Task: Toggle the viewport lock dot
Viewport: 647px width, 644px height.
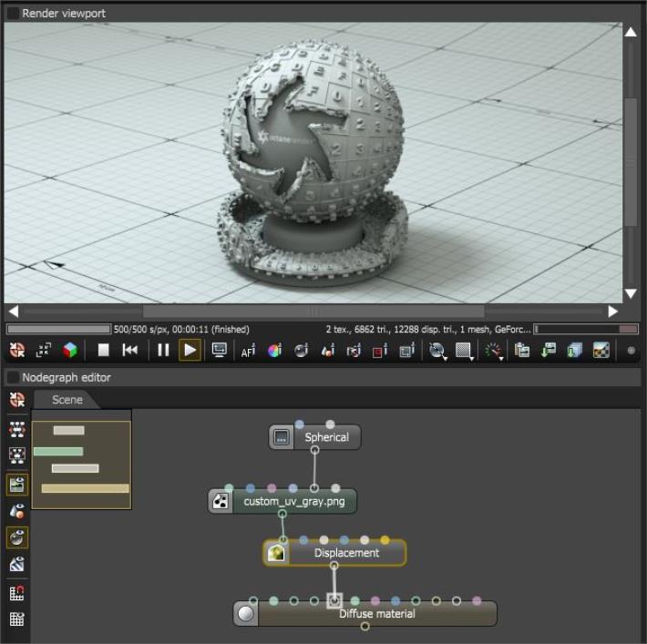Action: [631, 351]
